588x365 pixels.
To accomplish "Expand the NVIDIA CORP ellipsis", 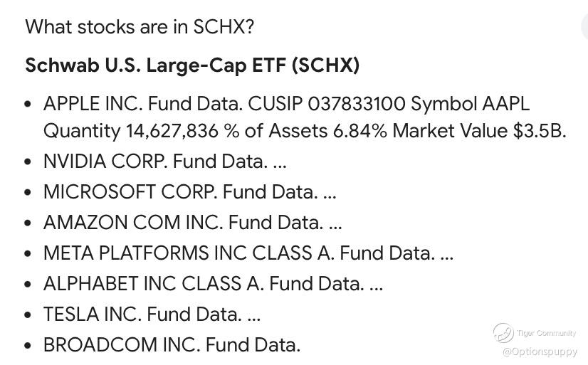I will [279, 162].
